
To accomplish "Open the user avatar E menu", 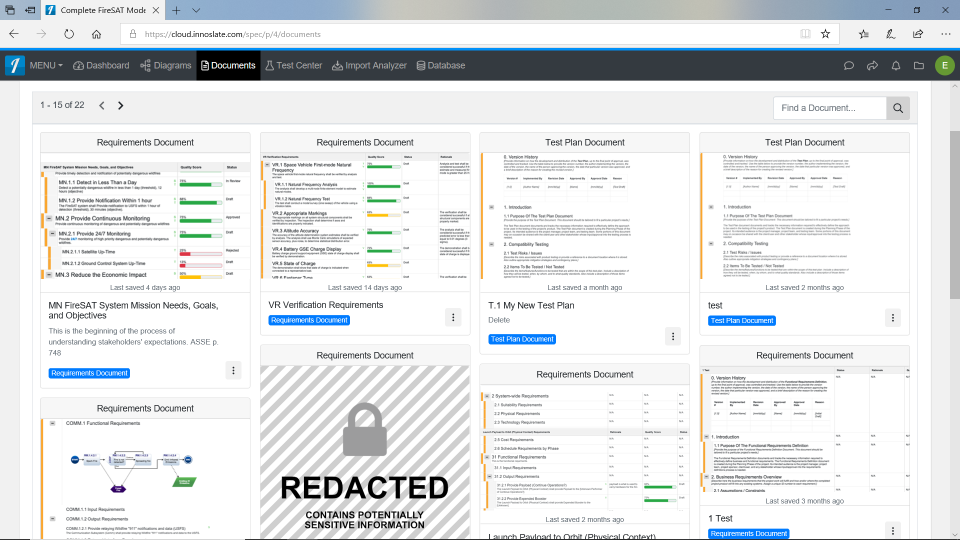I will 945,66.
